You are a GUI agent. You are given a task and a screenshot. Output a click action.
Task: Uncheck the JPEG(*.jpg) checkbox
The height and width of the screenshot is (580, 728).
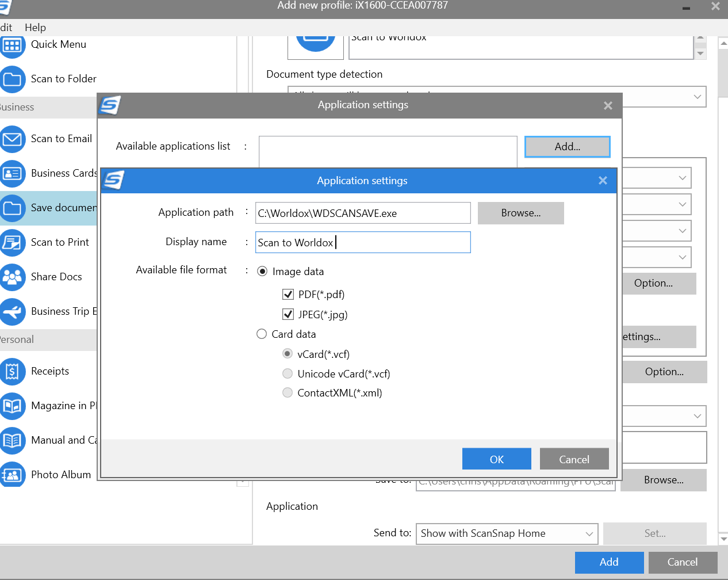tap(288, 314)
